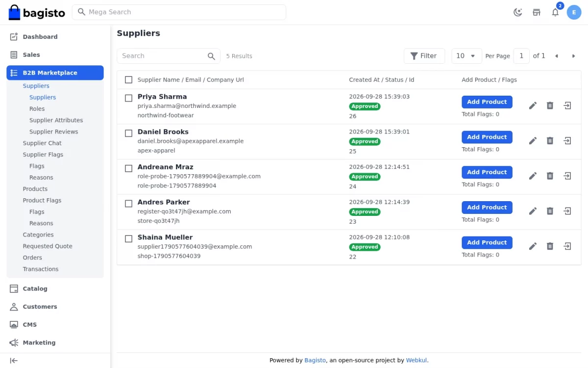Viewport: 588px width, 368px height.
Task: Add Product for Shaina Mueller
Action: pos(487,242)
